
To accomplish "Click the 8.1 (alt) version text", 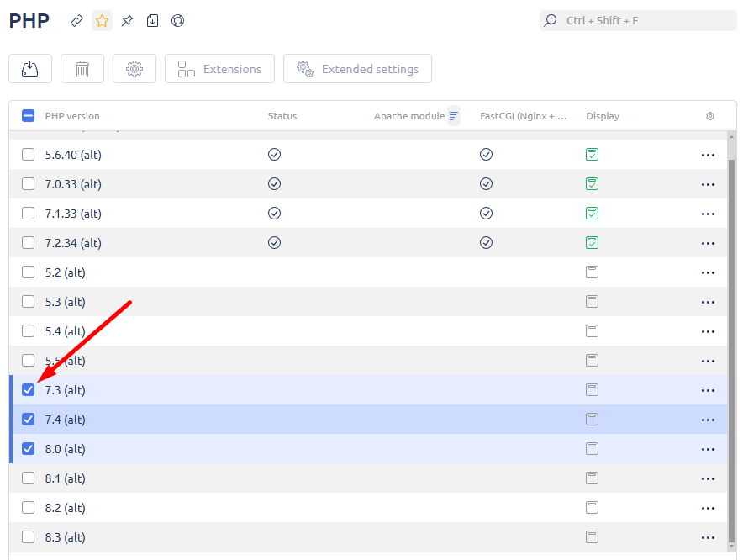I will 65,478.
